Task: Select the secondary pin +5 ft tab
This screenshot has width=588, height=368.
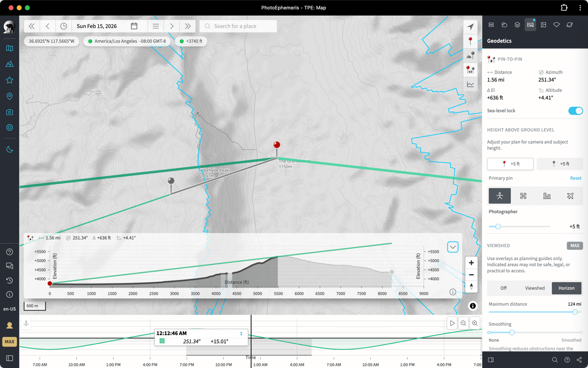Action: point(560,164)
